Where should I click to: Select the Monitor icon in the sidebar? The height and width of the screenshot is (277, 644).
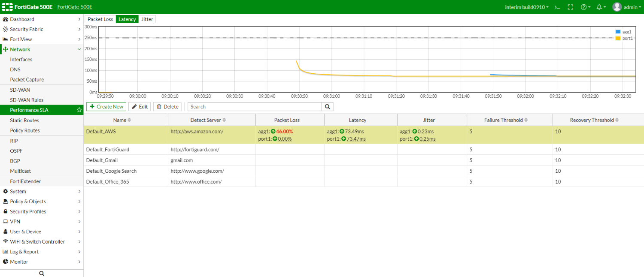coord(6,262)
